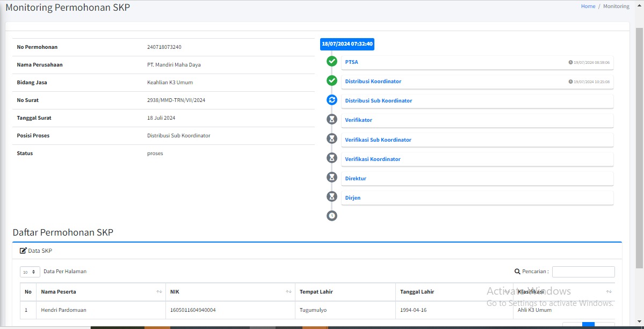Select the Direktur timeline step
644x329 pixels.
(x=356, y=178)
